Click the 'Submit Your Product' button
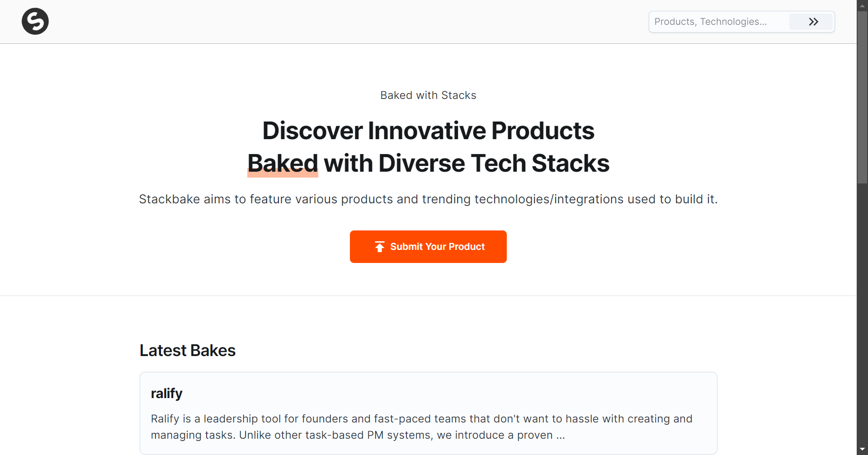This screenshot has width=868, height=455. pyautogui.click(x=428, y=246)
